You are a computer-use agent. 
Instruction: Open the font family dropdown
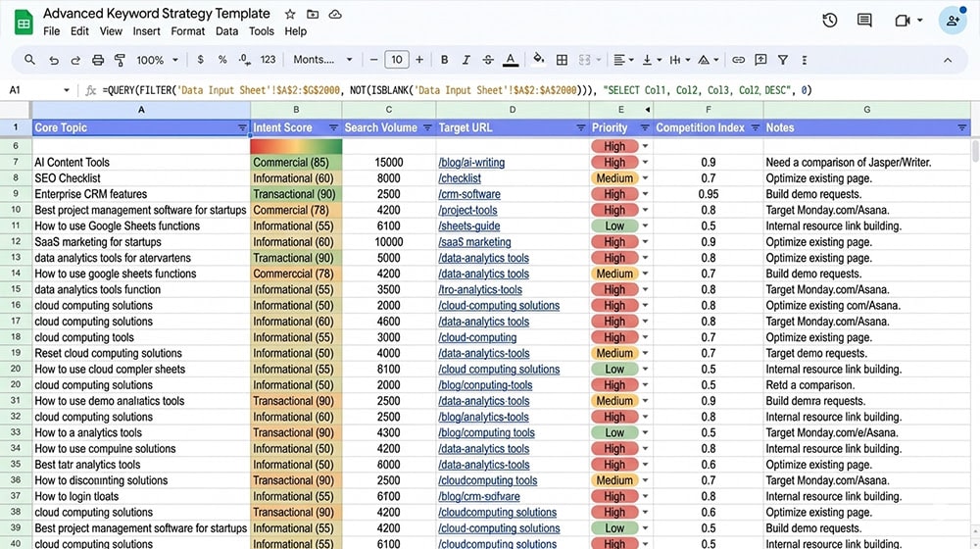click(319, 60)
